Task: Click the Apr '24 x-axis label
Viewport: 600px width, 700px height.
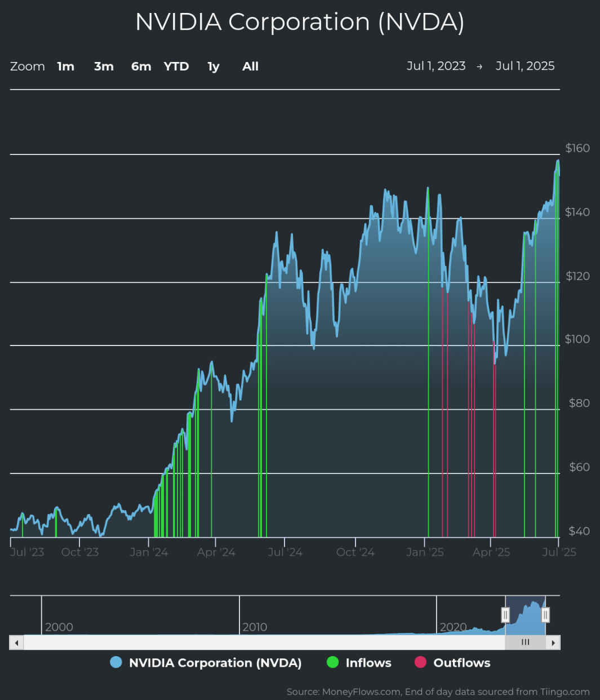Action: click(216, 552)
